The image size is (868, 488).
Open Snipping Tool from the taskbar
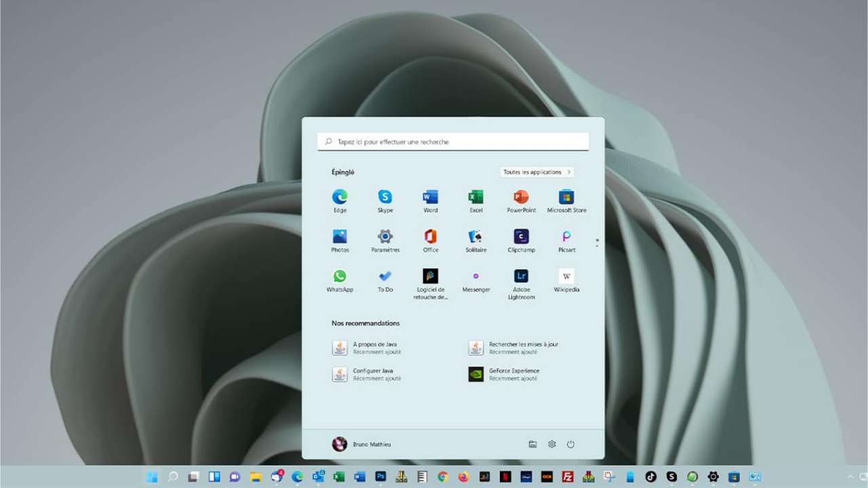(x=609, y=476)
